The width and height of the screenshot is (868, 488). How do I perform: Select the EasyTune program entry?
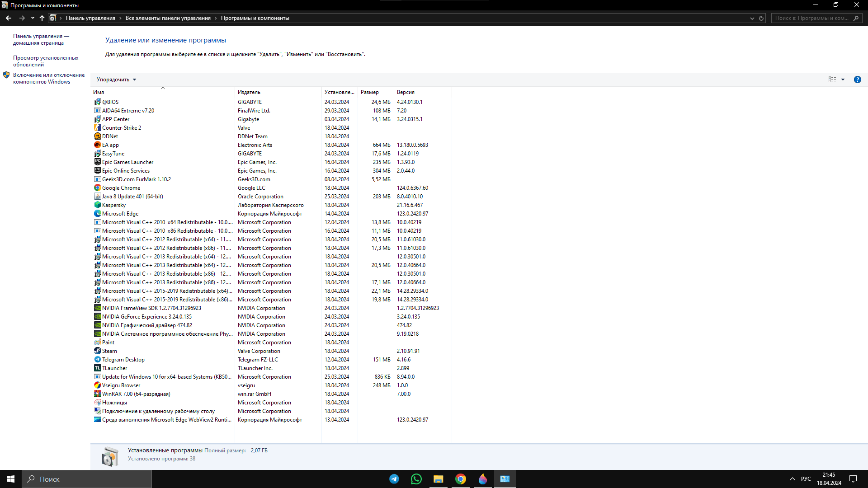pos(271,154)
